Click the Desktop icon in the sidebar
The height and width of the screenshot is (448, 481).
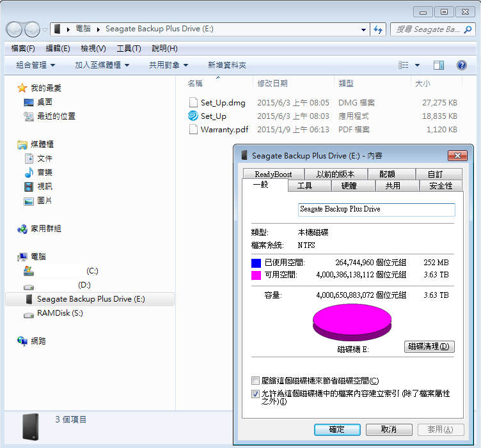tap(29, 102)
